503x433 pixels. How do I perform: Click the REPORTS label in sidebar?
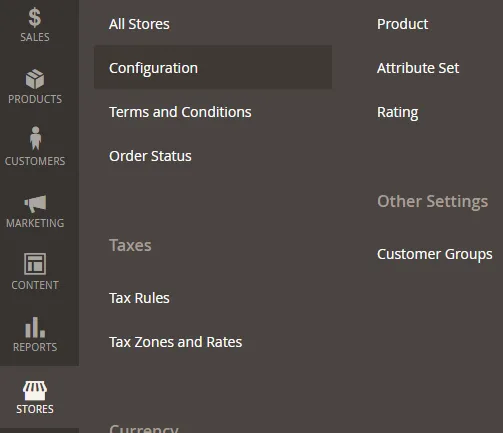tap(35, 347)
